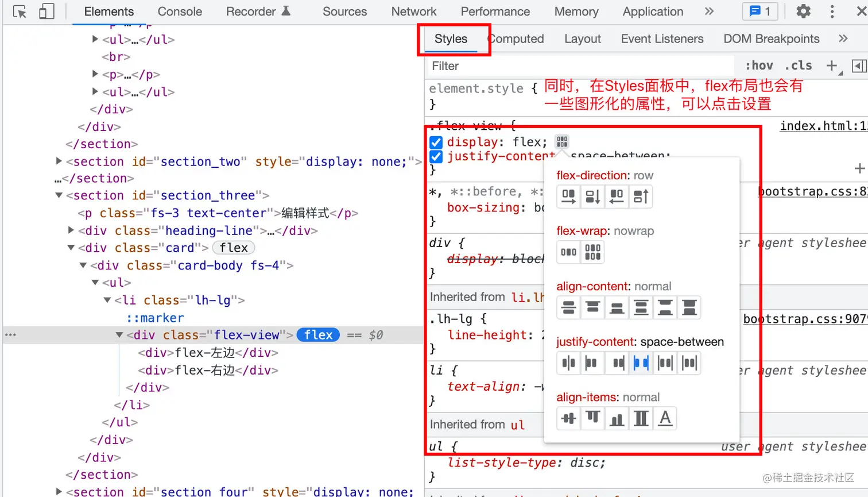Choose flex-wrap nowrap icon
The width and height of the screenshot is (868, 497).
pyautogui.click(x=568, y=252)
